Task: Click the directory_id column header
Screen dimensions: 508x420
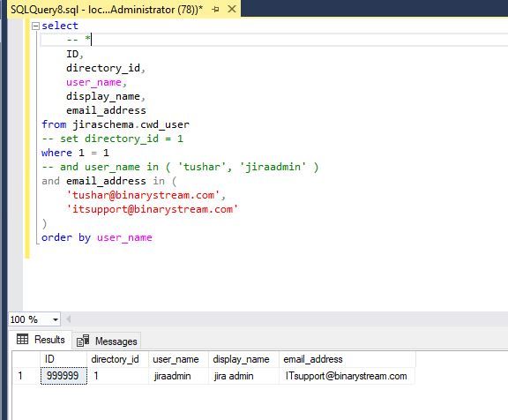Action: pyautogui.click(x=117, y=359)
